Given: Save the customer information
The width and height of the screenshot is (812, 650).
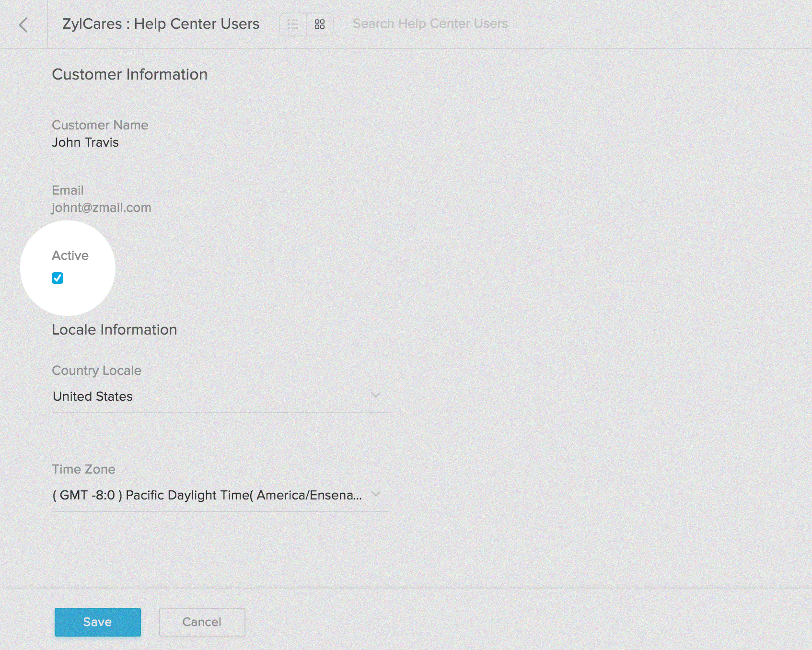Looking at the screenshot, I should (x=97, y=622).
